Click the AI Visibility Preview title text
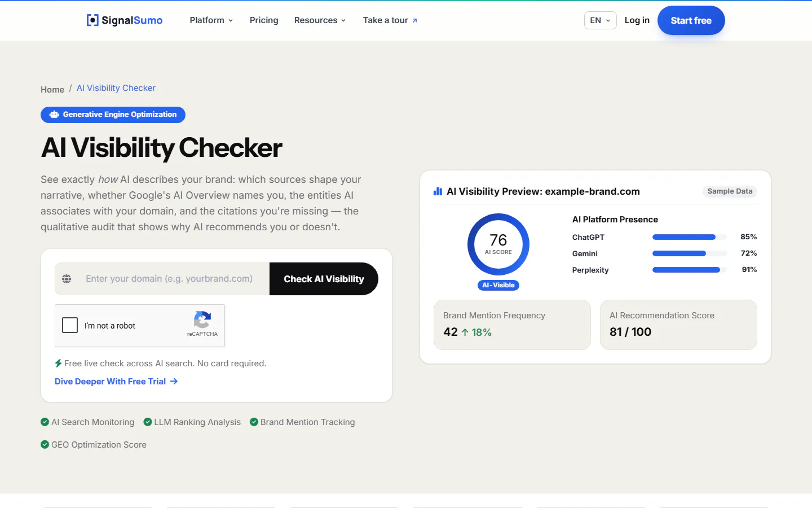Image resolution: width=812 pixels, height=508 pixels. tap(543, 191)
